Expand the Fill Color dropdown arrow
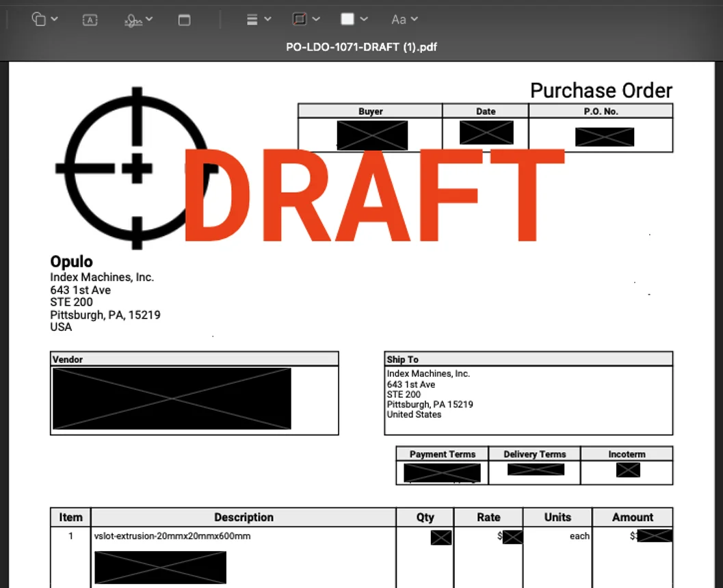The width and height of the screenshot is (723, 588). [364, 20]
